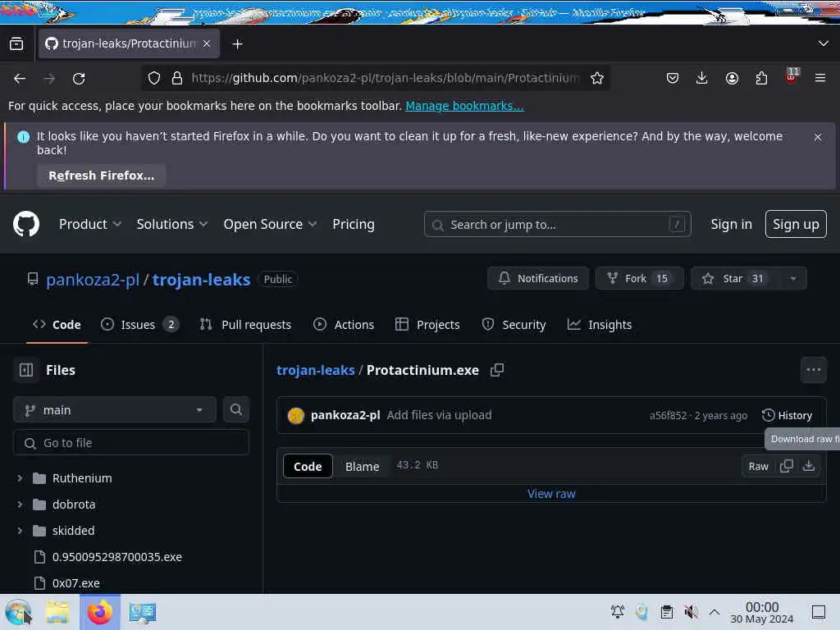Collapse the Files tree side panel

coord(26,370)
